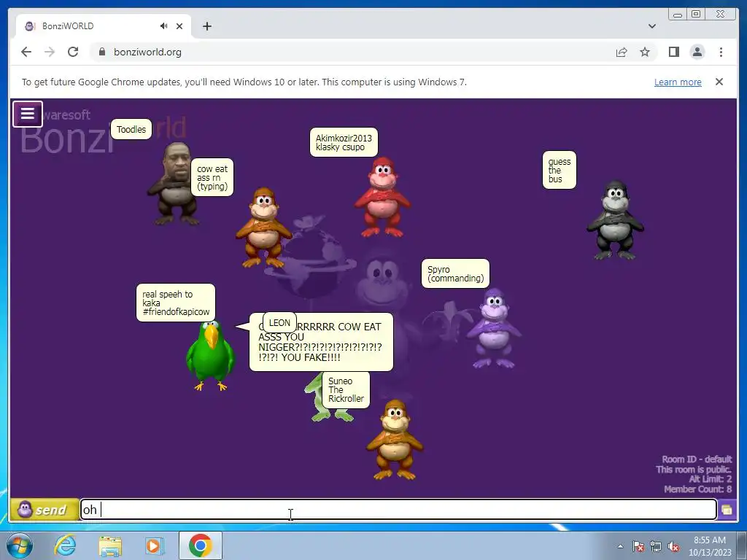
Task: Click the 'This room is public.' text
Action: (694, 469)
